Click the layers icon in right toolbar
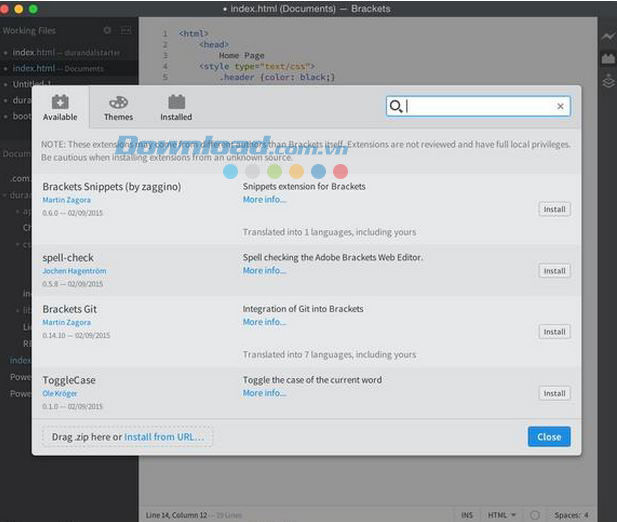Viewport: 617px width, 522px height. 608,82
